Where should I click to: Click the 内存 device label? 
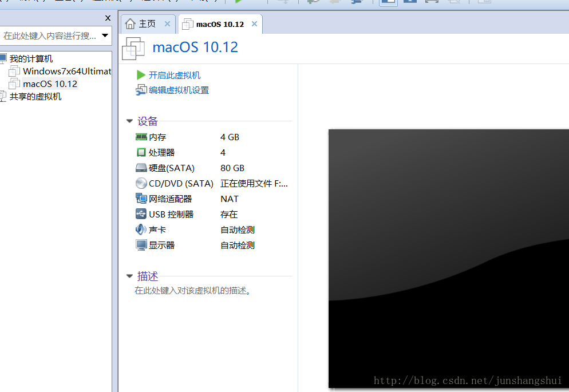157,137
